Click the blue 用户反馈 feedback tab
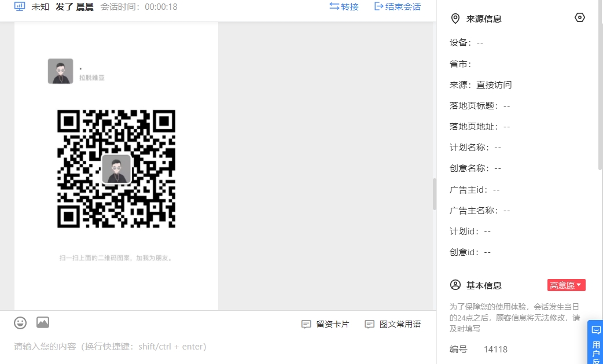This screenshot has width=603, height=364. pos(595,342)
